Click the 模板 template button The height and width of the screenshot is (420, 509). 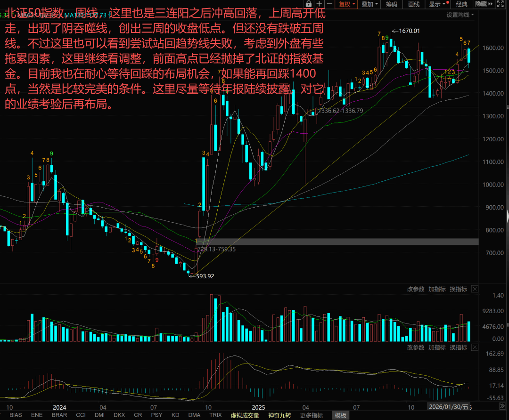pos(340,415)
